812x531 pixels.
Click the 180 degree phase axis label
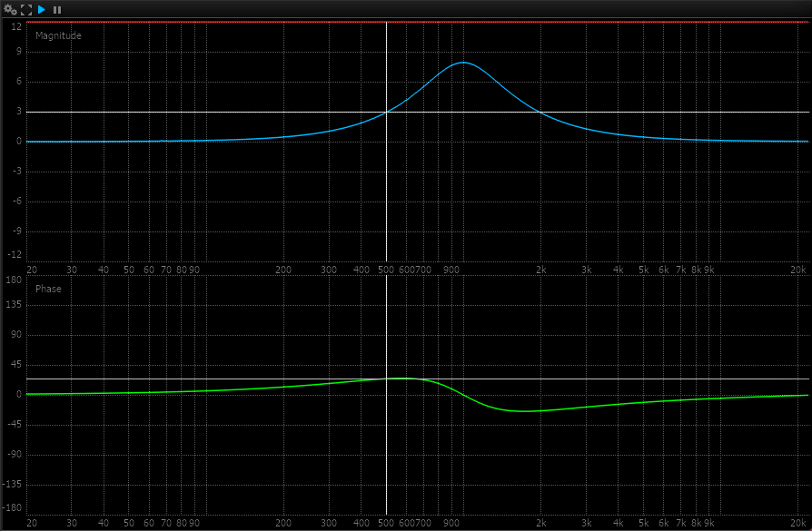click(14, 280)
